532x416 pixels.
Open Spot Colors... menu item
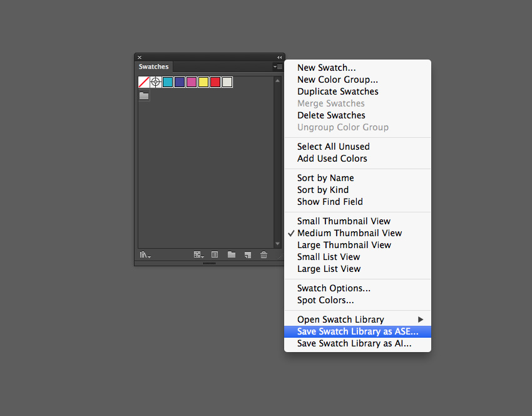(357, 300)
